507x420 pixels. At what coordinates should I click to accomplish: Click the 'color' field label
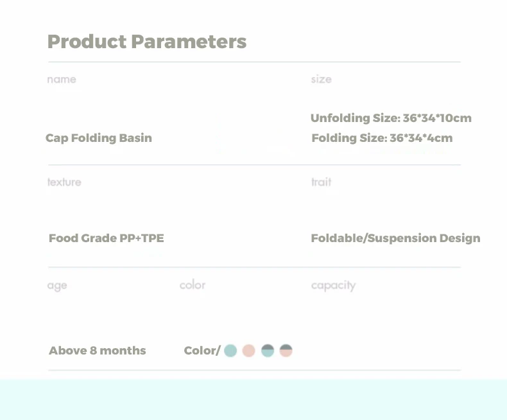pos(193,285)
